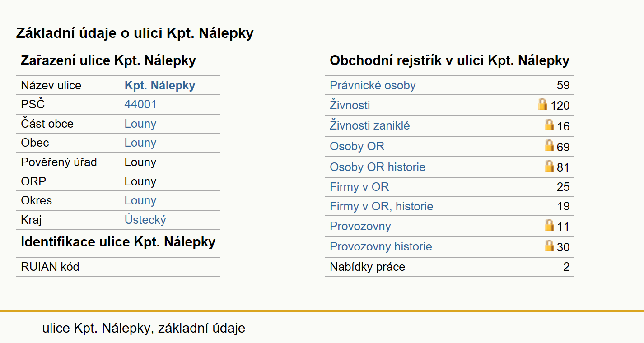This screenshot has height=343, width=644.
Task: Open the Firmy v OR link
Action: coord(359,187)
